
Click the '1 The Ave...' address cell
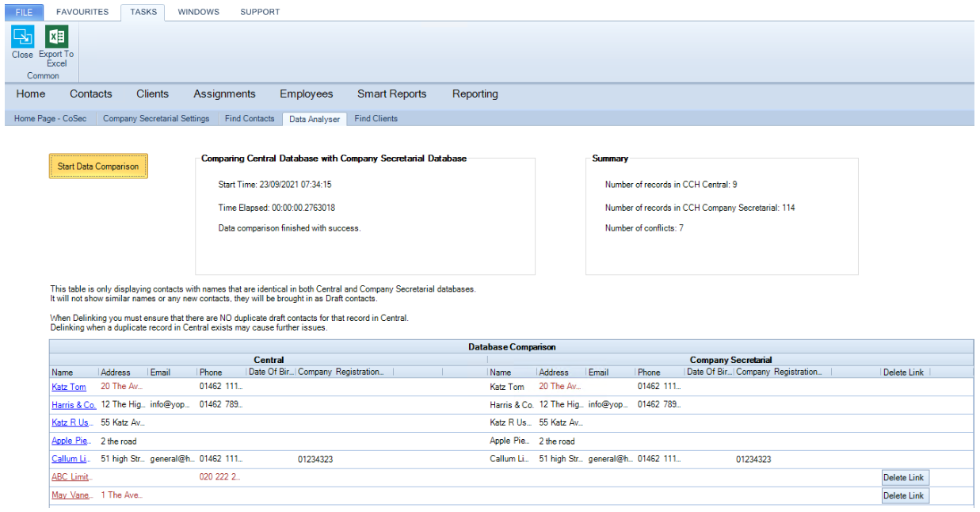pos(122,495)
